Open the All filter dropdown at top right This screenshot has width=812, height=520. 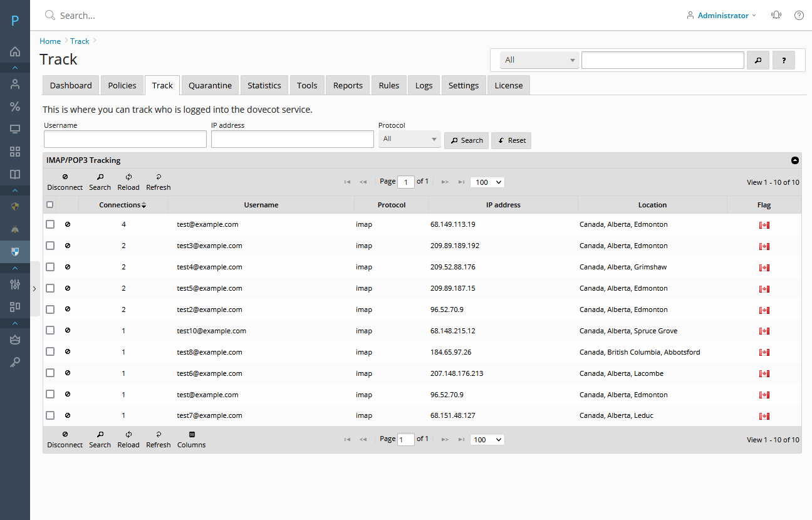click(x=539, y=60)
